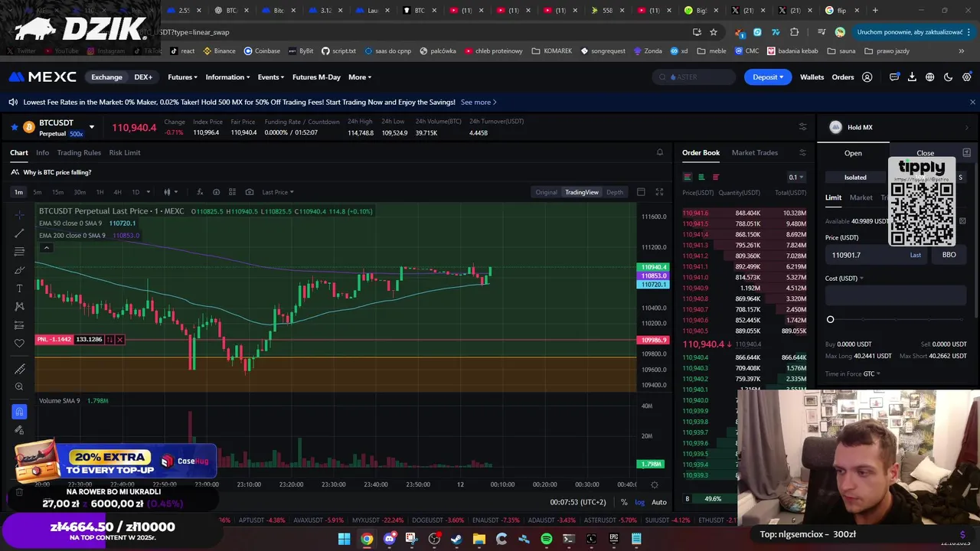Switch chart view to Original
This screenshot has width=980, height=551.
coord(547,192)
